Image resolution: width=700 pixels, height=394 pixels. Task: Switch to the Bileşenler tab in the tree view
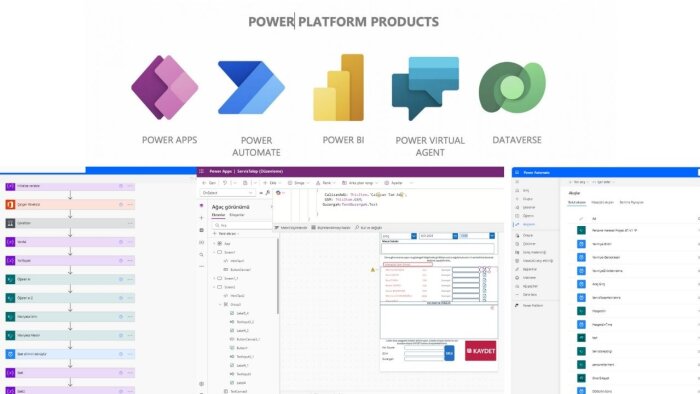tap(237, 215)
